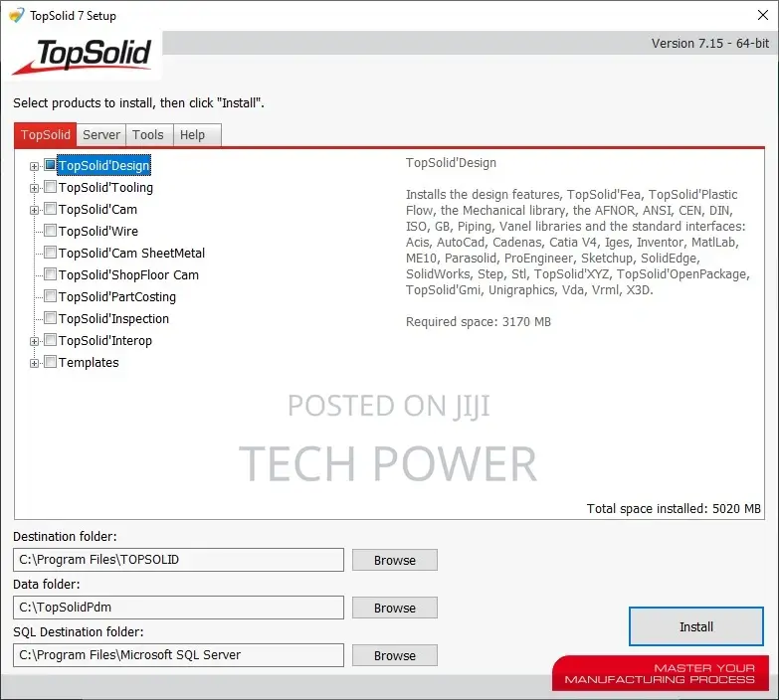This screenshot has width=779, height=700.
Task: Expand the TopSolid'Tooling tree node
Action: [x=34, y=188]
